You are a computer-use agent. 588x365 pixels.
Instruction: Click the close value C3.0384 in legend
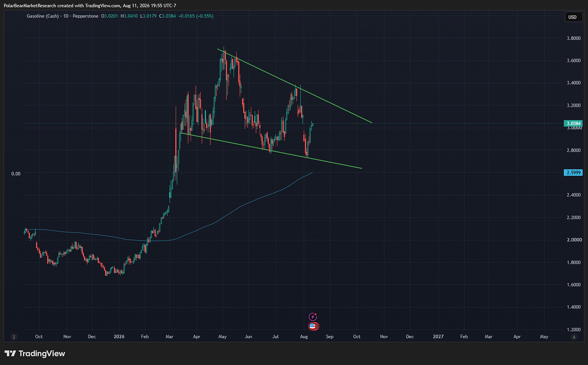168,16
